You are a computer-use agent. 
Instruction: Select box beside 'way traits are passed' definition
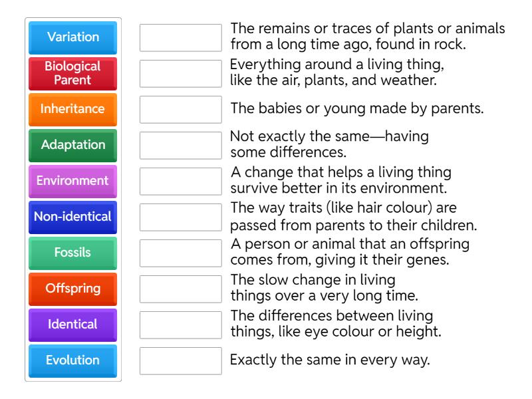[181, 217]
